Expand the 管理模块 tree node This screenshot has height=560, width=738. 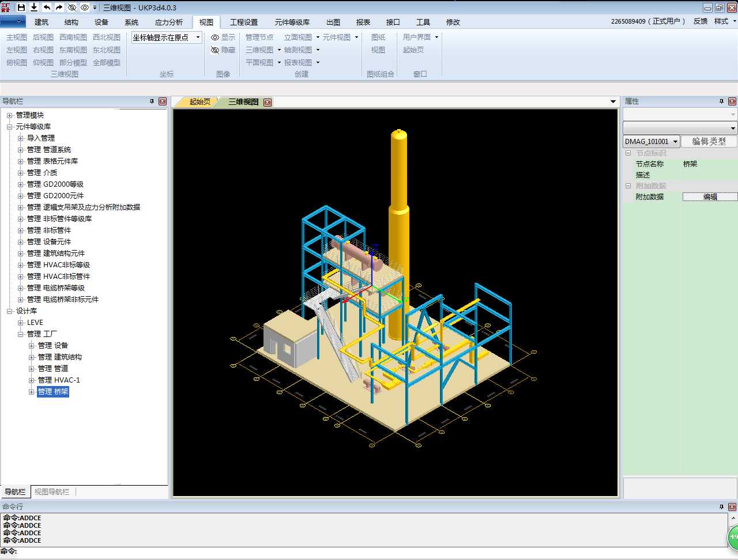[x=9, y=115]
